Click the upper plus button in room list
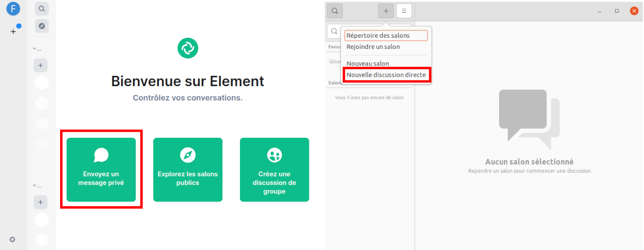 pyautogui.click(x=41, y=66)
